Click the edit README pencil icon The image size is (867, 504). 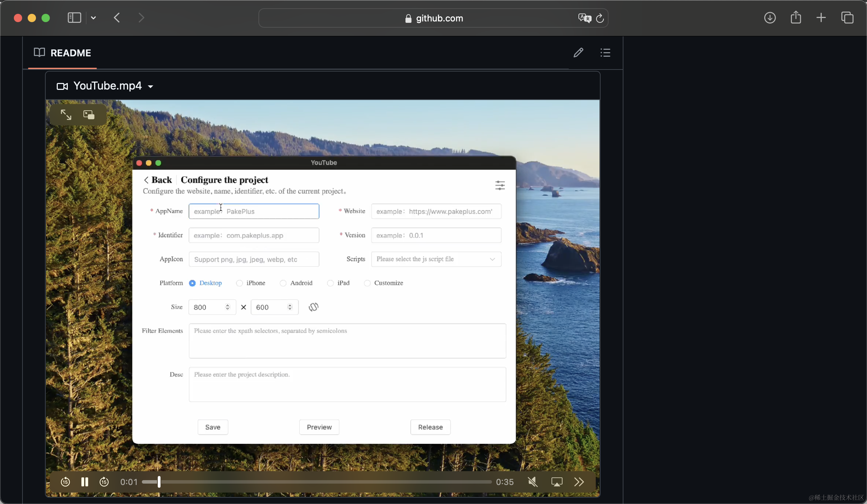(578, 53)
